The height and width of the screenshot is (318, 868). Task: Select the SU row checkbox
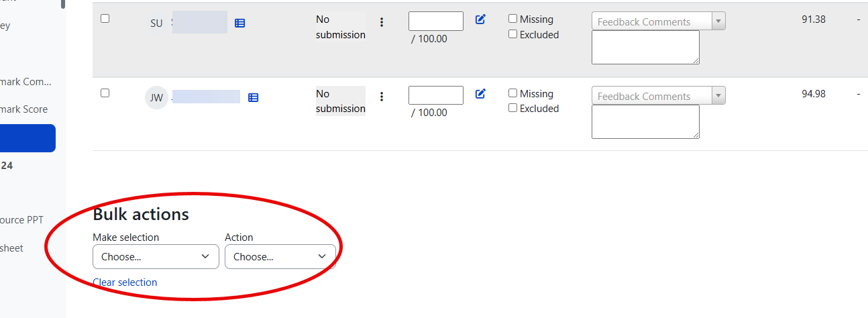coord(105,18)
